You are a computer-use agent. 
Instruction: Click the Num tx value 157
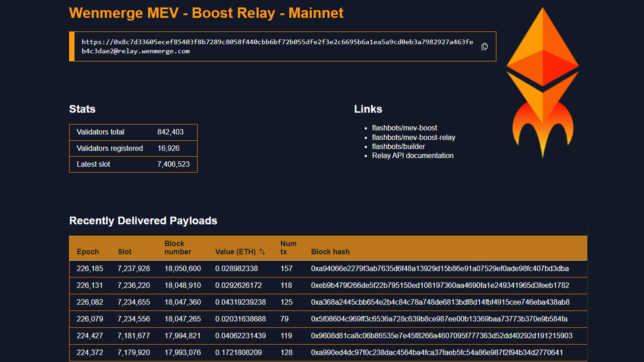point(286,269)
